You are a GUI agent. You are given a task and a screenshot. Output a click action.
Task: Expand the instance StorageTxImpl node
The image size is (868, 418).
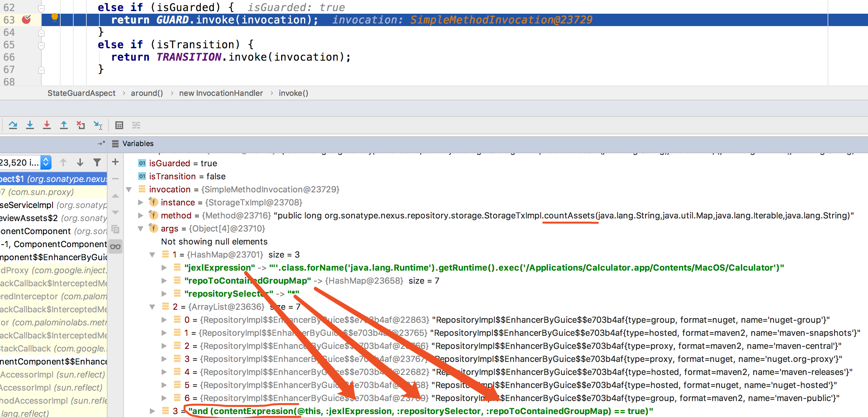[x=140, y=202]
